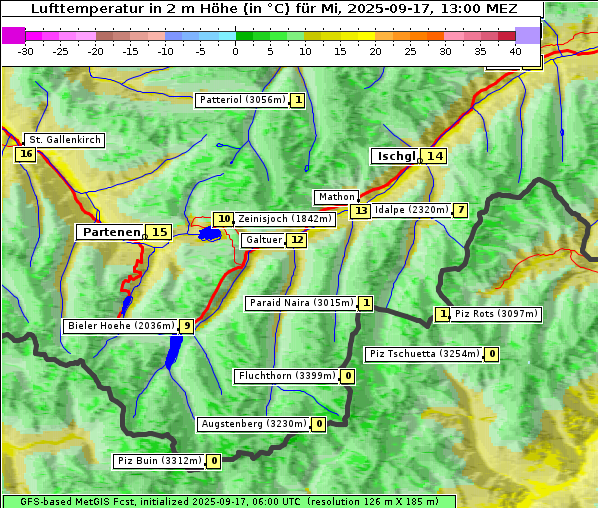This screenshot has height=508, width=598.
Task: Click the Partenen station marker circle
Action: (145, 237)
